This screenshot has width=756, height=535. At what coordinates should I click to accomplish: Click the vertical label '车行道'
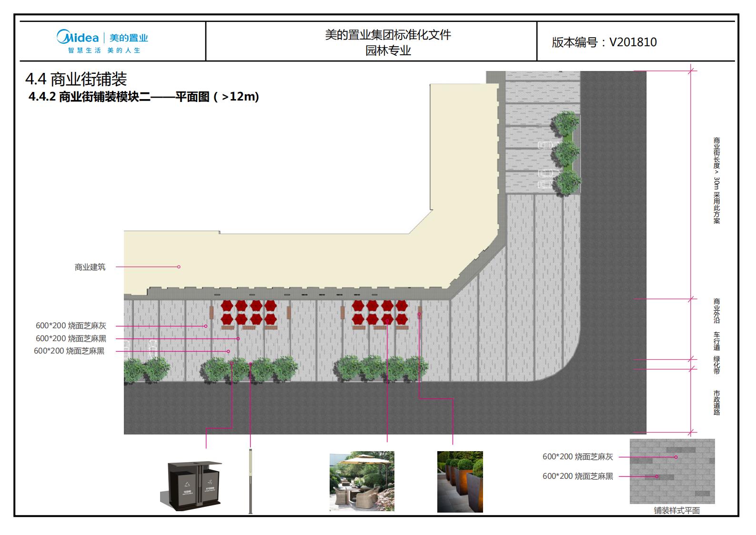(716, 341)
